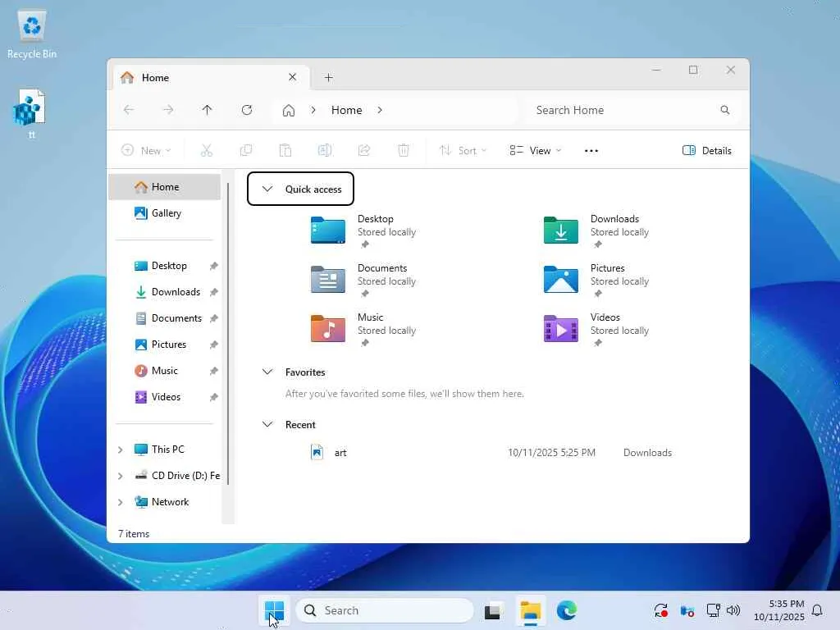This screenshot has width=840, height=630.
Task: Open Gallery in navigation pane
Action: click(164, 213)
